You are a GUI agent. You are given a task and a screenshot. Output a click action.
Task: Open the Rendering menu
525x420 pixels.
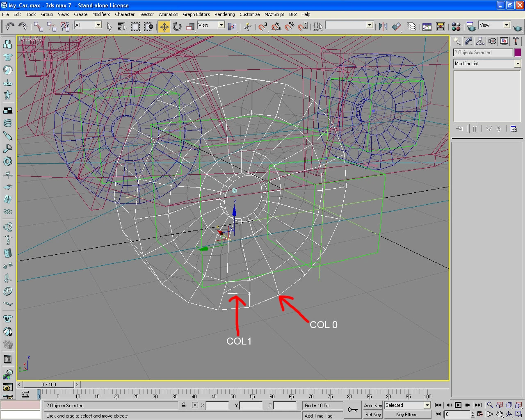pyautogui.click(x=224, y=14)
